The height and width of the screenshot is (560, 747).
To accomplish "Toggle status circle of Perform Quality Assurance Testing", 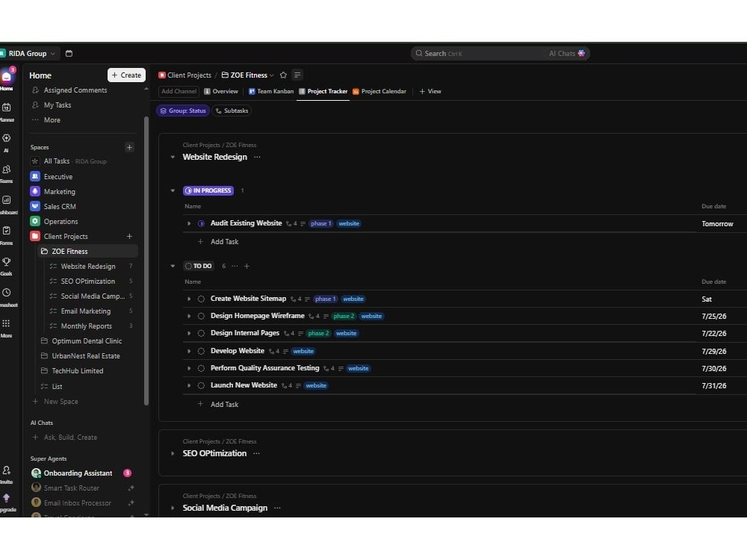I will pos(201,369).
